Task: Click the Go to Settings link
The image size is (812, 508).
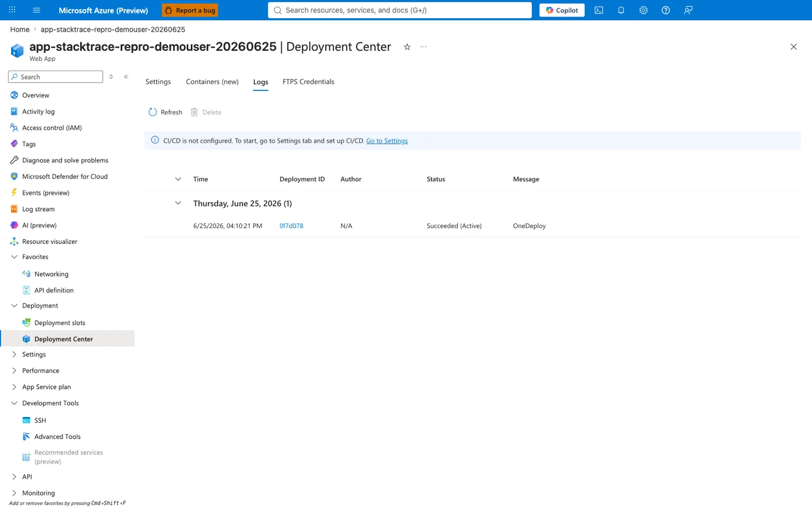Action: tap(387, 141)
